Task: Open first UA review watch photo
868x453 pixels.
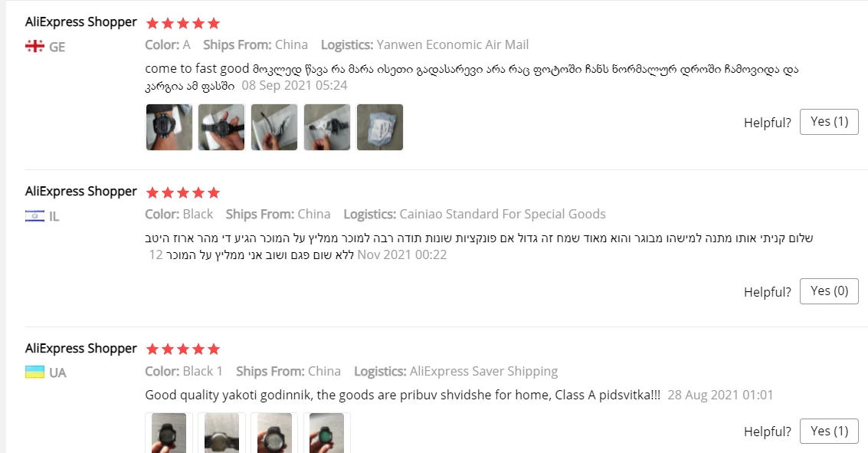Action: click(169, 432)
